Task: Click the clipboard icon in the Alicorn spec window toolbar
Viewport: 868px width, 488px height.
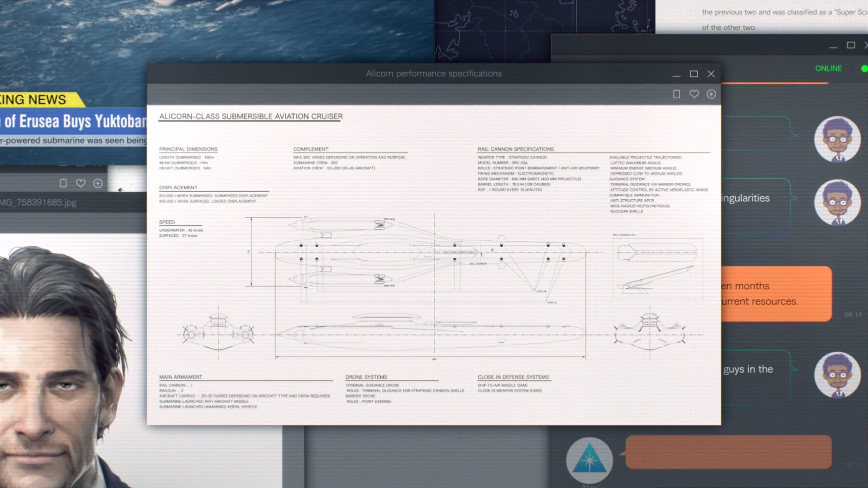Action: pyautogui.click(x=676, y=94)
